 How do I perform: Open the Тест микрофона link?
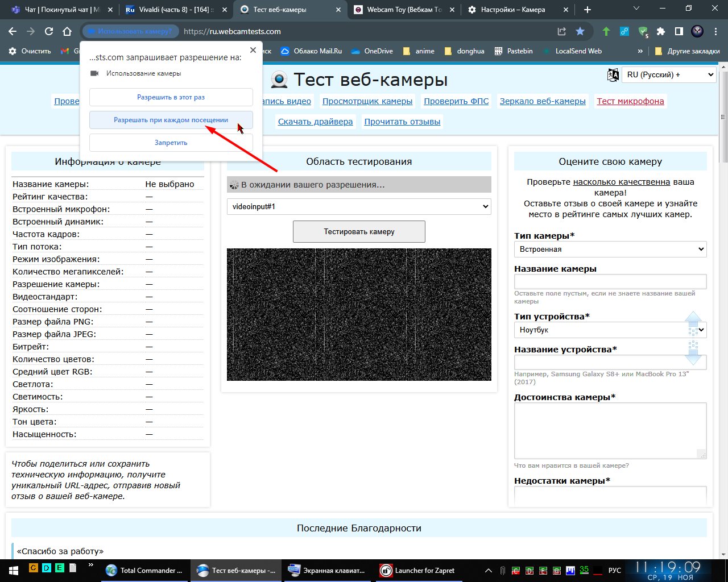pos(630,101)
